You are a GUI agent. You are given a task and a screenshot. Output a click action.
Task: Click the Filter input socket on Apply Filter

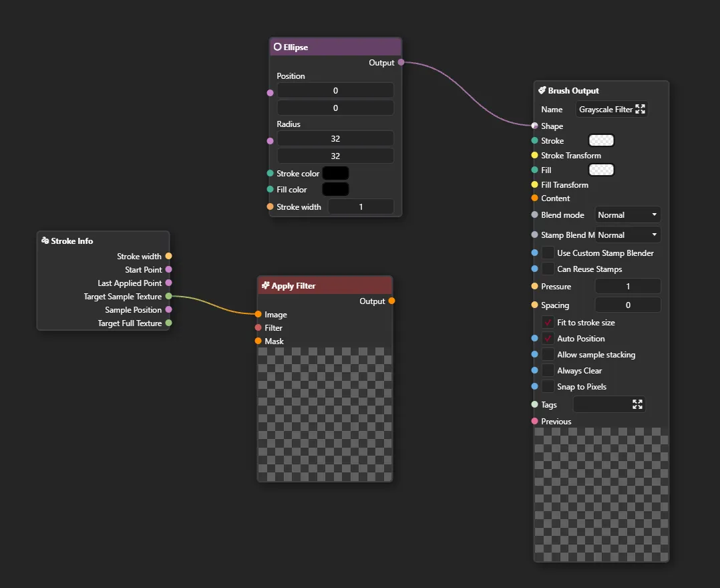(x=258, y=327)
